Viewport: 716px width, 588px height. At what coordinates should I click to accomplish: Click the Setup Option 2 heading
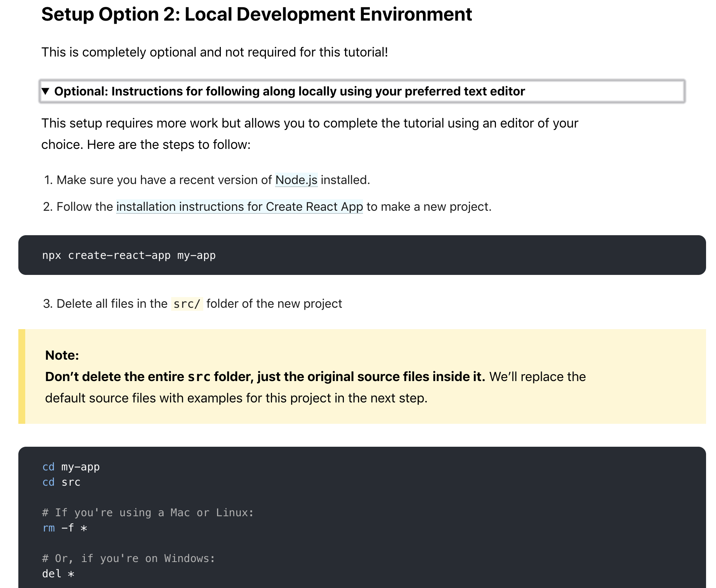tap(257, 15)
